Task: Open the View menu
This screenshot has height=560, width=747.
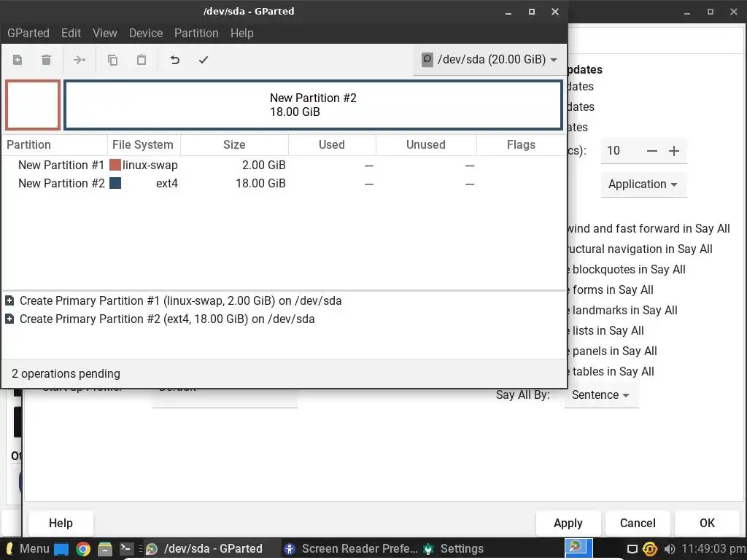Action: point(105,34)
